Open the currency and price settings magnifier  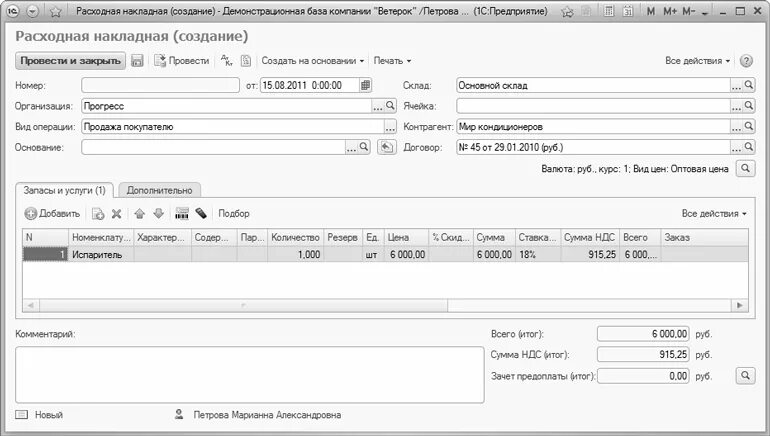click(x=745, y=168)
